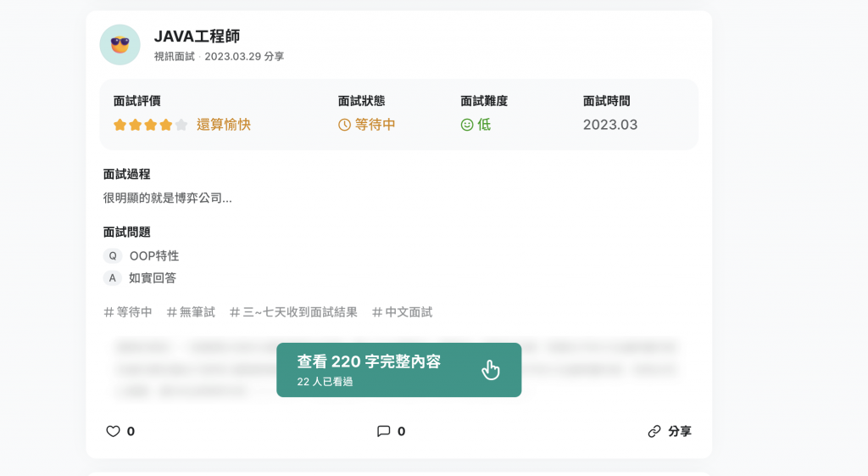Open the #中文面試 hashtag

(x=403, y=312)
